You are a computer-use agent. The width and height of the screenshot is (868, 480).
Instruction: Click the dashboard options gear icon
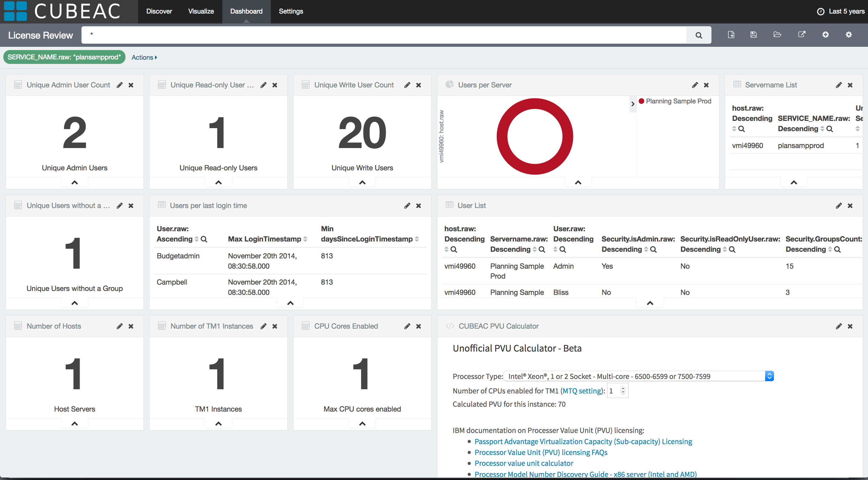(x=848, y=35)
